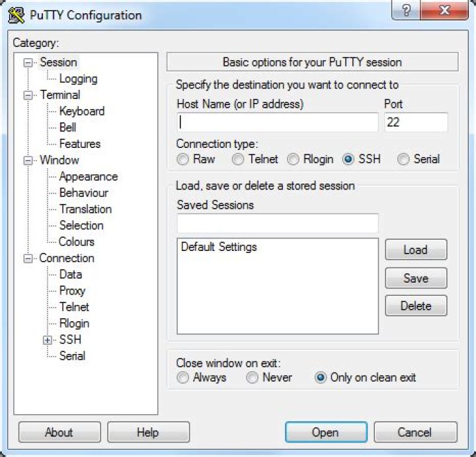The image size is (476, 457).
Task: Go to Colours under Window
Action: click(x=76, y=242)
